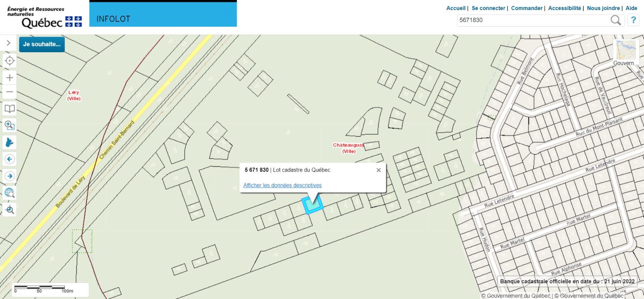Open the Accueil link
The width and height of the screenshot is (644, 299).
[x=456, y=8]
